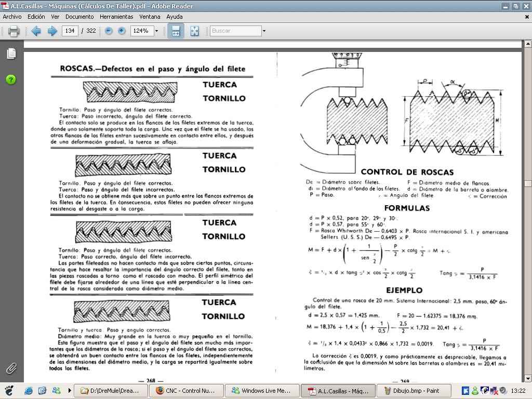Click the vertical scrollbar up arrow
Image resolution: width=532 pixels, height=399 pixels.
tap(528, 44)
